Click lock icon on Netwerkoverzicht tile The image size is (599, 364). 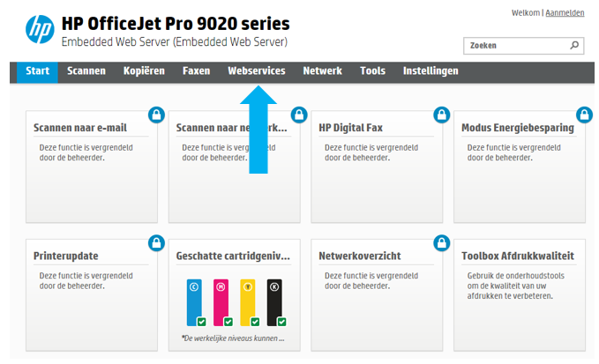click(x=442, y=242)
